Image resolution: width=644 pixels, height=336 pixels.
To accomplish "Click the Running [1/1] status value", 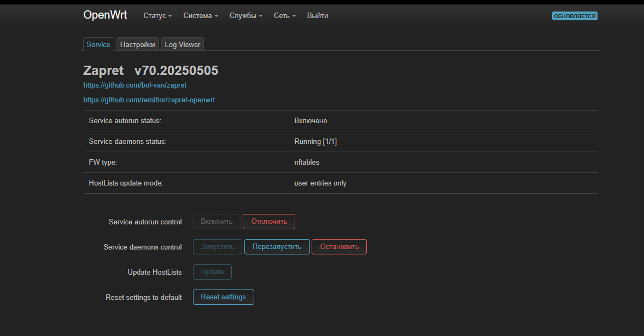I will (315, 142).
